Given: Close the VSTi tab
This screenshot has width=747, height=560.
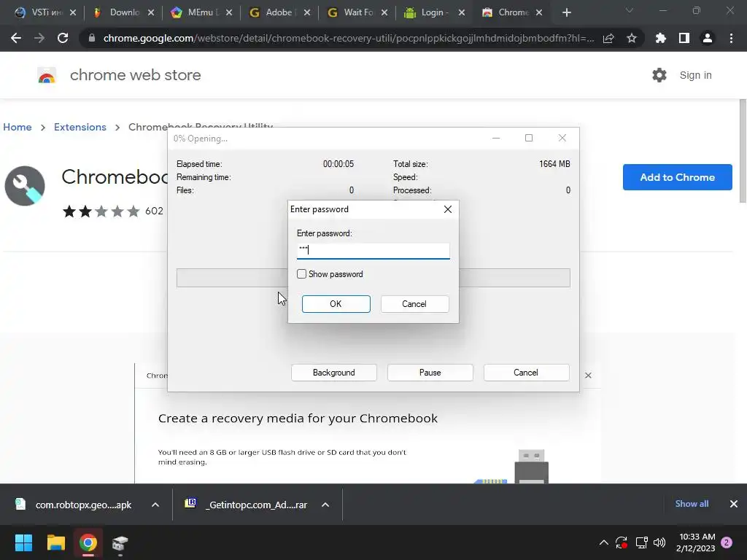Looking at the screenshot, I should (x=73, y=13).
